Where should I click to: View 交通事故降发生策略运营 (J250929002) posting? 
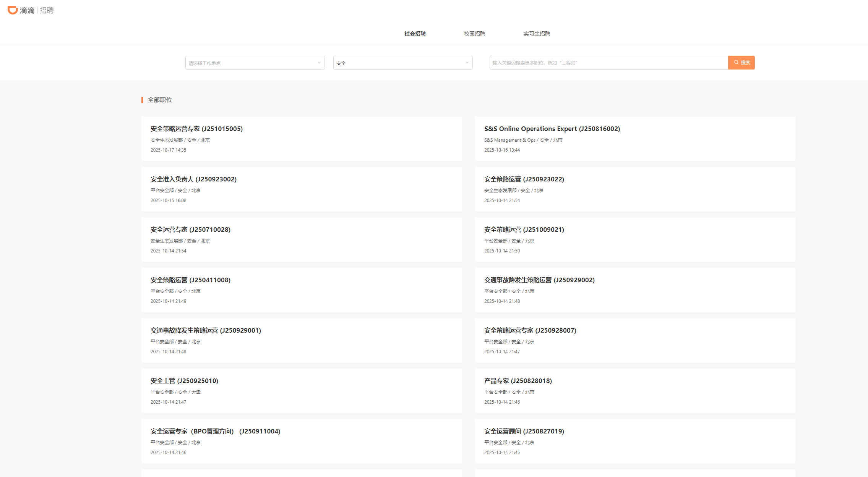539,280
